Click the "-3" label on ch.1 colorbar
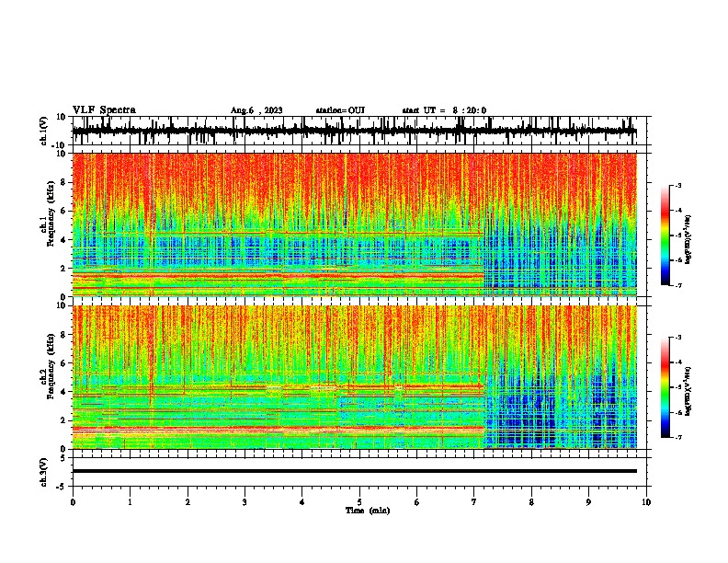The image size is (728, 563). pos(678,186)
